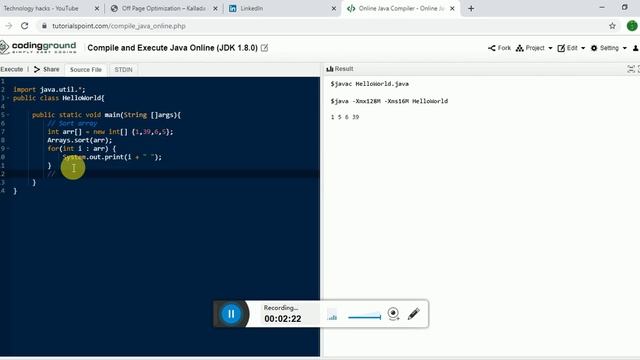The image size is (640, 360).
Task: Reload the current page
Action: [24, 26]
